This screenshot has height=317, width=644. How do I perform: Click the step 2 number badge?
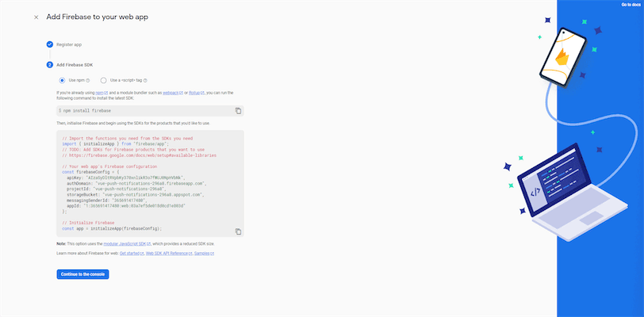coord(50,65)
